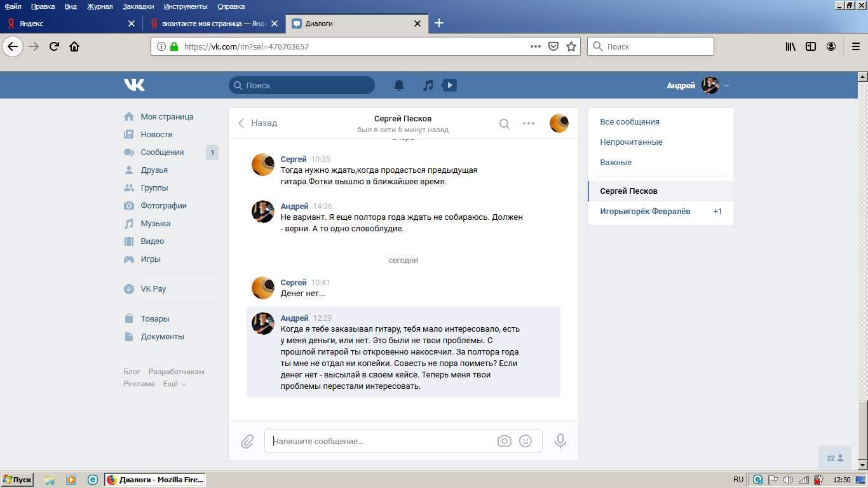Click the attach file paperclip icon

click(x=247, y=441)
